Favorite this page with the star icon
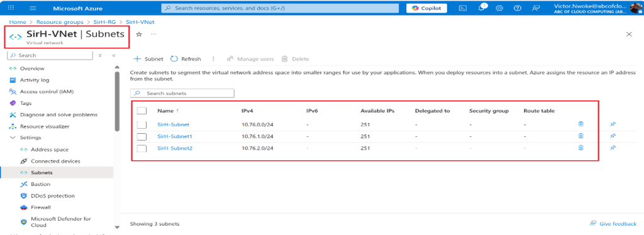Screen dimensions: 644x235 tap(139, 35)
